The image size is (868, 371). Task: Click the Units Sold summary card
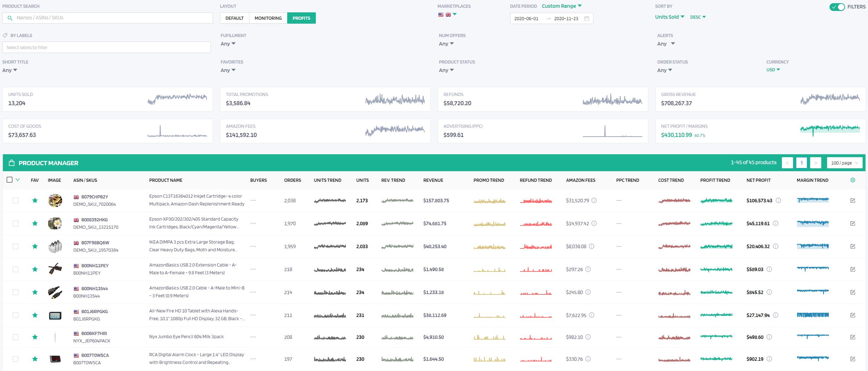click(108, 99)
